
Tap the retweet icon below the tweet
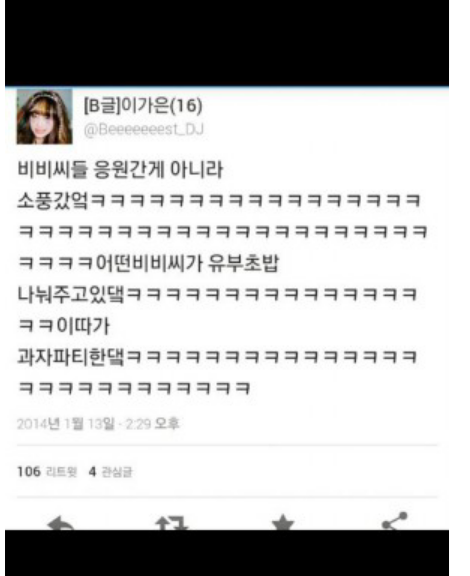[171, 523]
